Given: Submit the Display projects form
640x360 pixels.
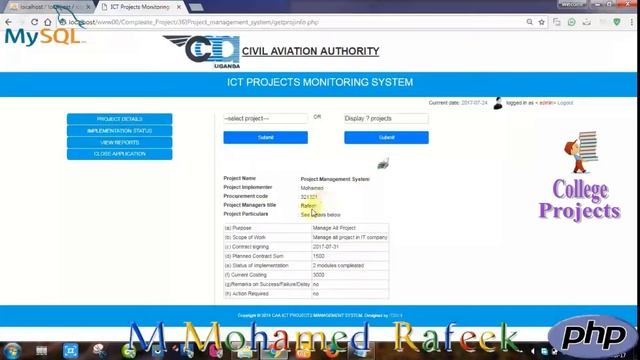Looking at the screenshot, I should coord(386,138).
